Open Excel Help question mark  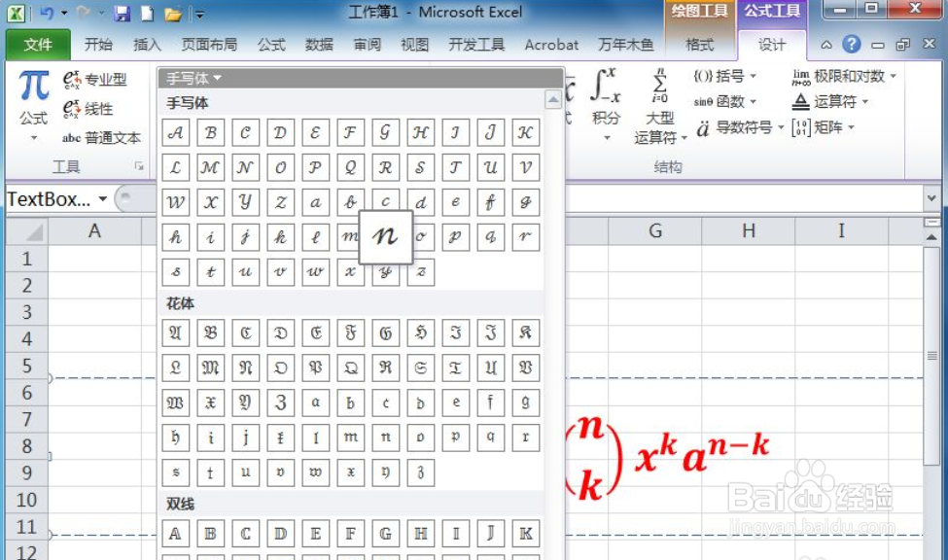tap(852, 44)
